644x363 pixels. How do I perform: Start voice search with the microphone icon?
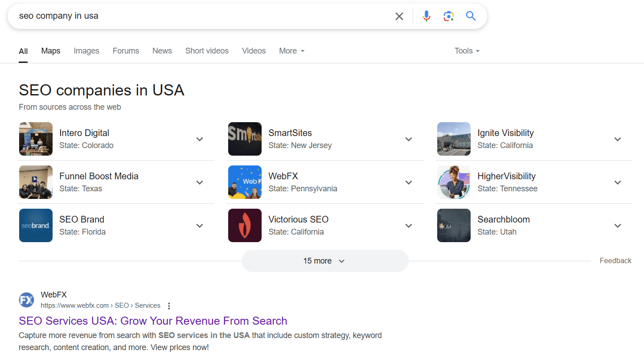(x=427, y=16)
